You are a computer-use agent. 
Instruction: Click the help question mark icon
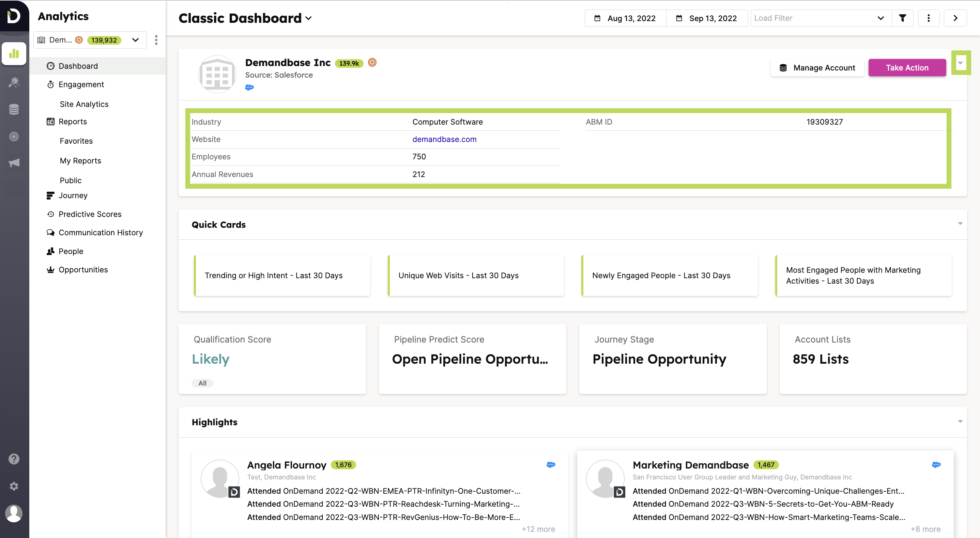14,459
